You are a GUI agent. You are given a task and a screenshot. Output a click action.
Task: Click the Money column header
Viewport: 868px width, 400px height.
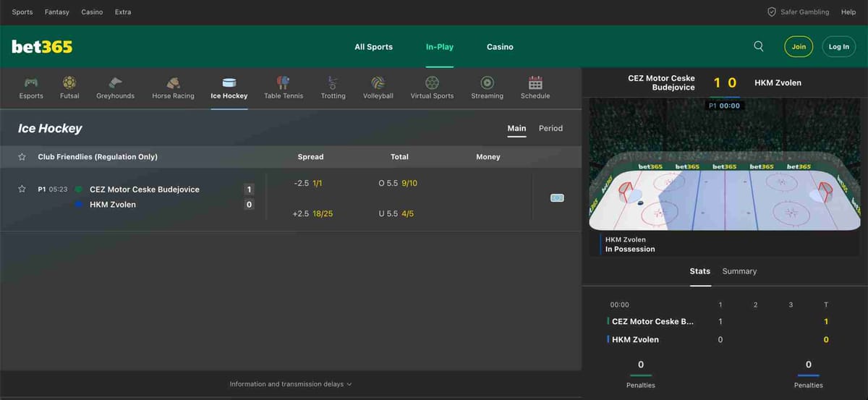(x=488, y=157)
